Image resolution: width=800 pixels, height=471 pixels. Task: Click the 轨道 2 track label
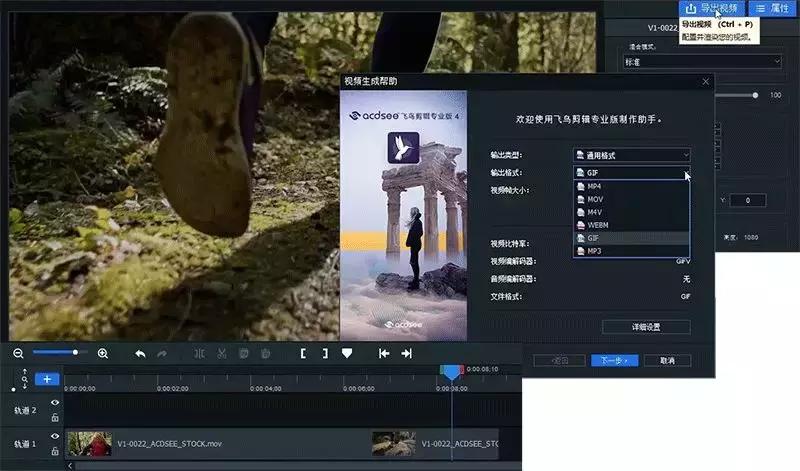(x=25, y=410)
